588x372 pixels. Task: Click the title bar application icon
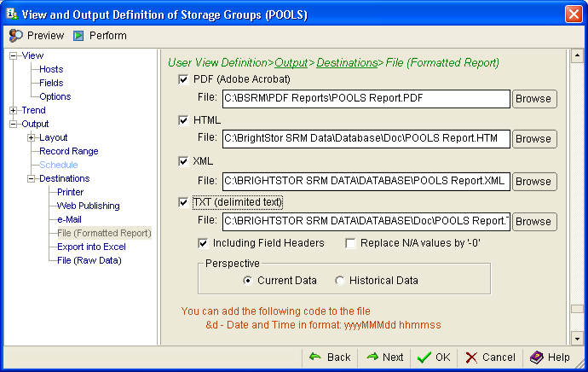click(x=13, y=14)
